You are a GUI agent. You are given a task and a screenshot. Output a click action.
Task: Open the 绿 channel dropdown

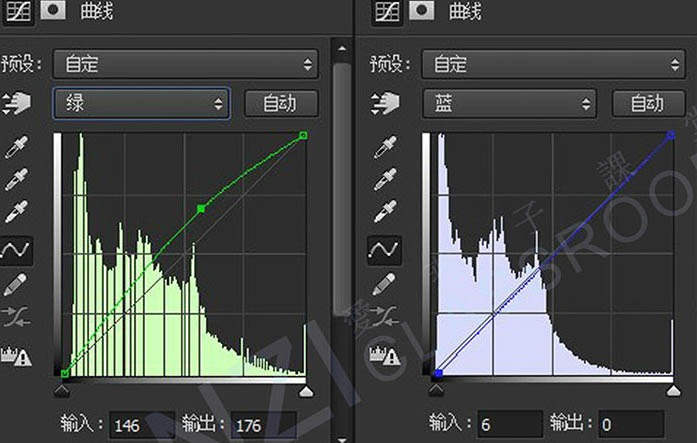[141, 104]
